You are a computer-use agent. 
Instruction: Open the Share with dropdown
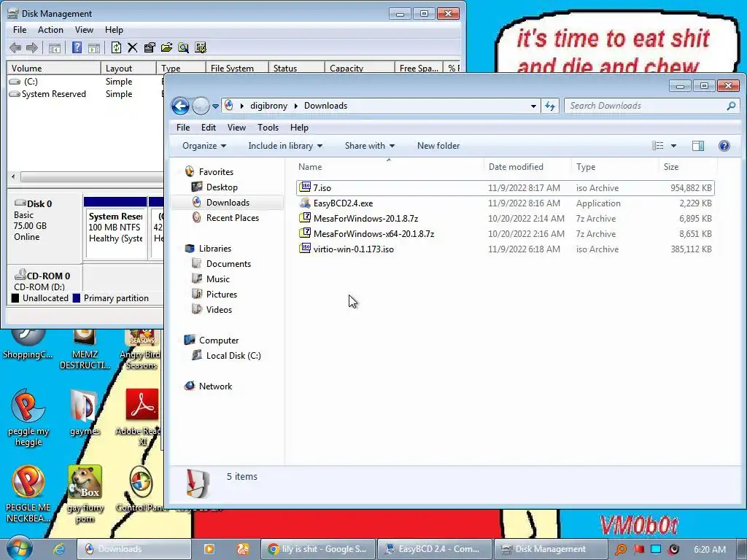(370, 146)
